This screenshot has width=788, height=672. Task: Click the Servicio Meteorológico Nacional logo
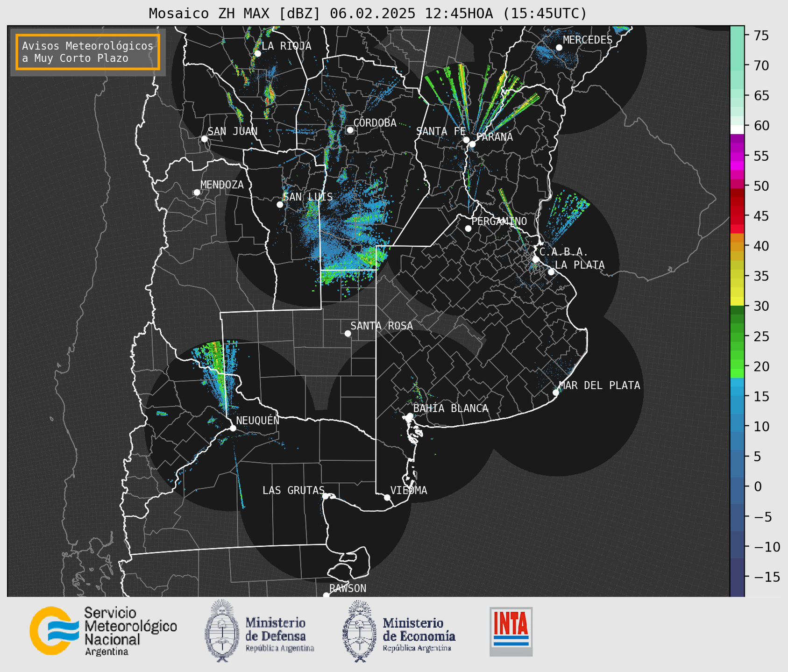103,631
